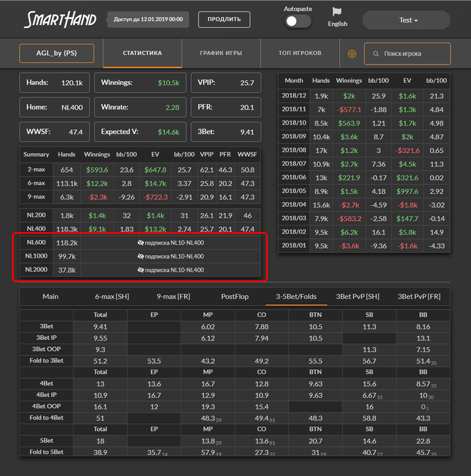Click the 3Bet 9.41 stat box
Viewport: 471px width, 476px height.
(226, 132)
